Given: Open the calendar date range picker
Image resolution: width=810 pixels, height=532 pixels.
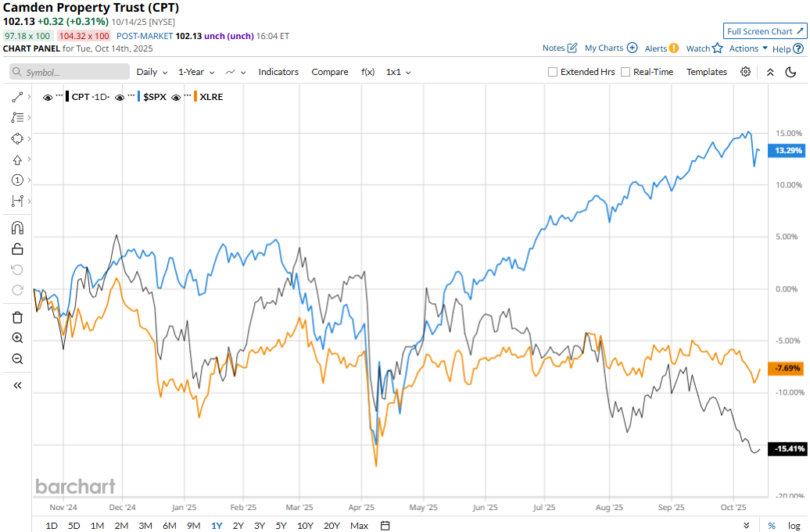Looking at the screenshot, I should (385, 525).
